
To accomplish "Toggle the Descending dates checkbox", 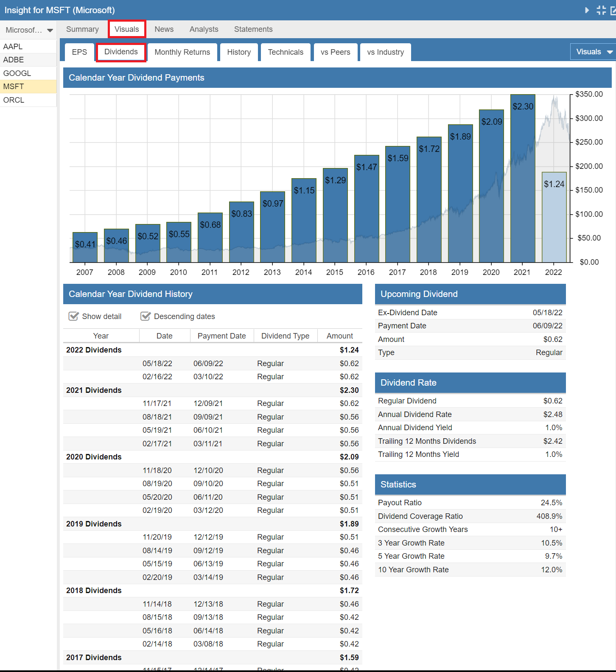I will [x=146, y=316].
